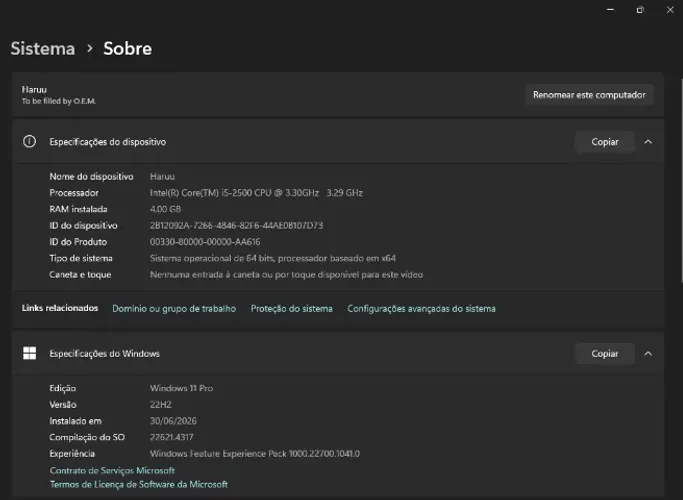The width and height of the screenshot is (683, 500).
Task: Click the RAM value 4,00 GB
Action: coord(166,209)
